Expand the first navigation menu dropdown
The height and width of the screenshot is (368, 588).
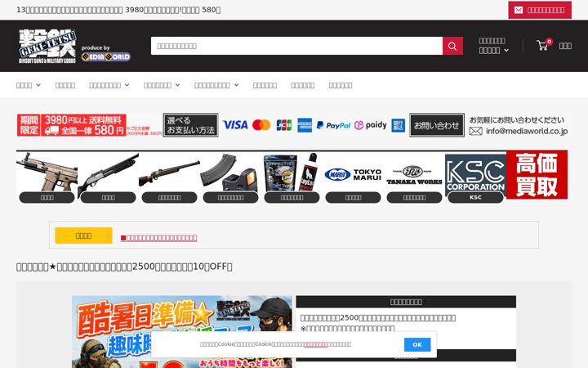(29, 85)
